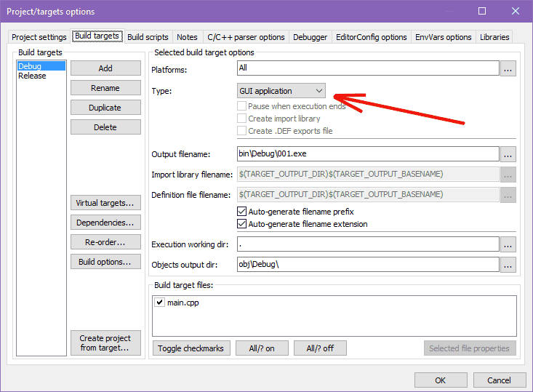Viewport: 533px width, 392px height.
Task: Select Release in build targets list
Action: (32, 76)
